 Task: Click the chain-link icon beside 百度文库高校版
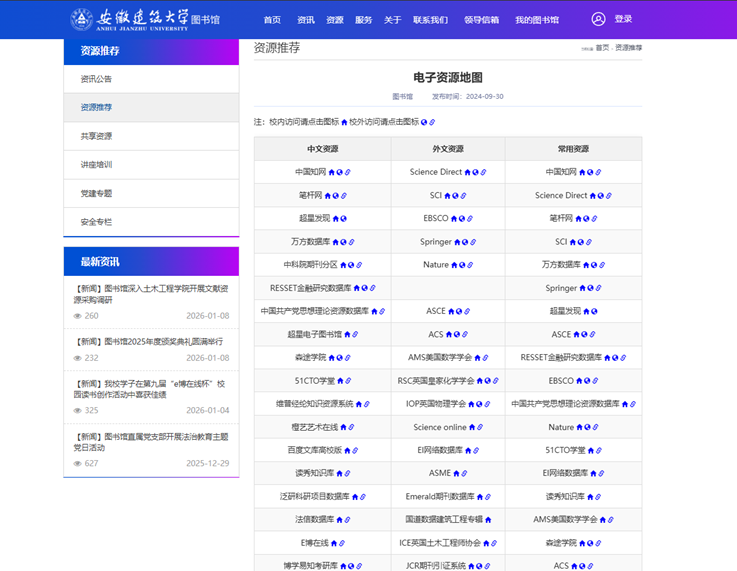point(355,450)
